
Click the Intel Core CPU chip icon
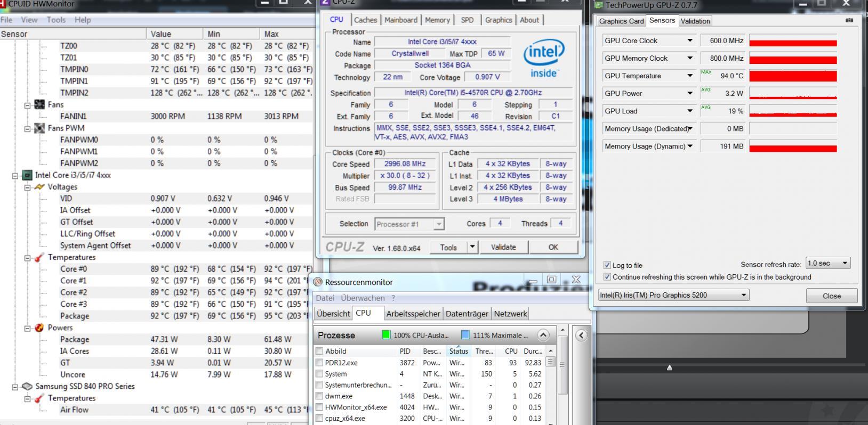pyautogui.click(x=27, y=175)
